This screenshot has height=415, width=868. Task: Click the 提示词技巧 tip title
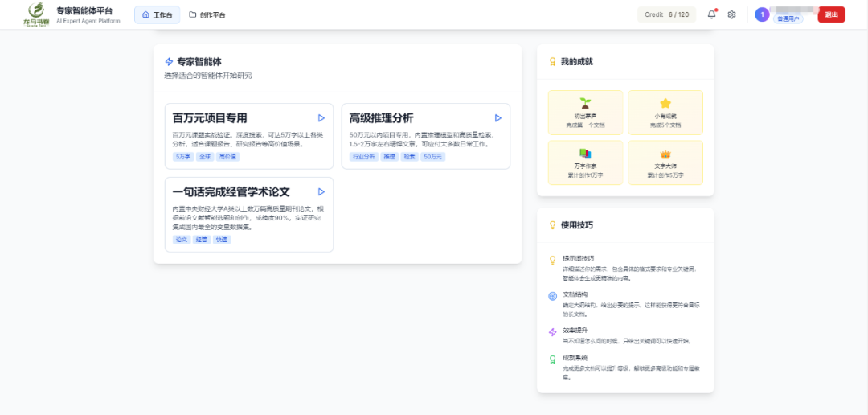point(578,259)
